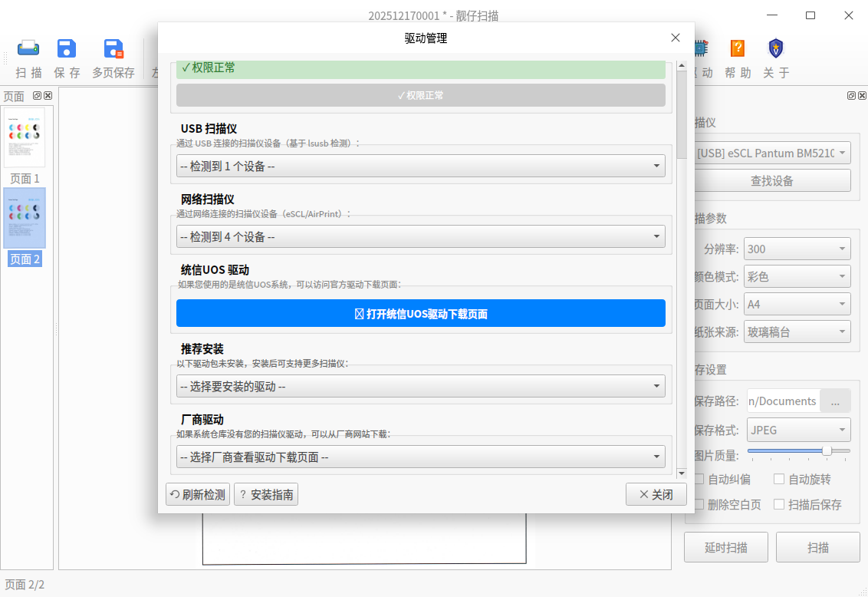Open the 纸张来源 dropdown showing 玻璃稿台

797,331
